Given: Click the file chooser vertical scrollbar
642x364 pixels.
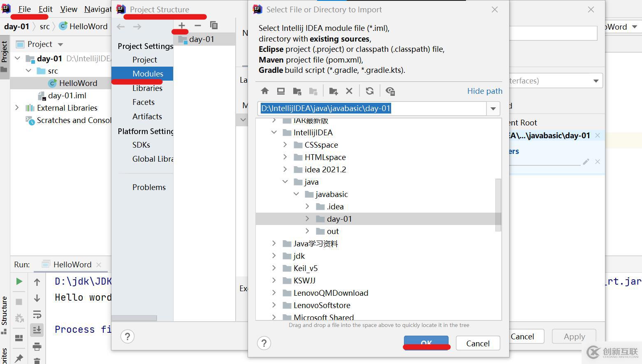Looking at the screenshot, I should (x=498, y=205).
